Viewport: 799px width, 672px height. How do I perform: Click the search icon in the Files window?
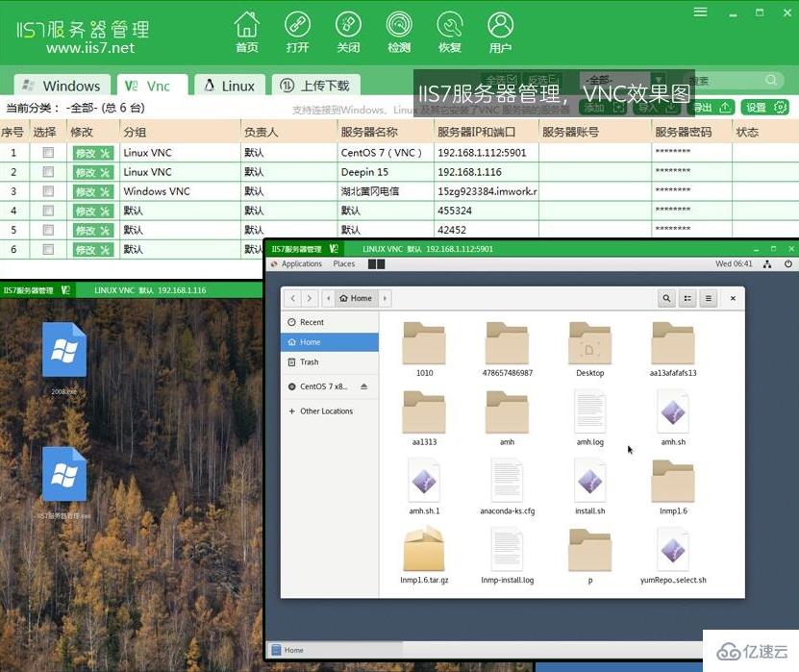tap(667, 298)
